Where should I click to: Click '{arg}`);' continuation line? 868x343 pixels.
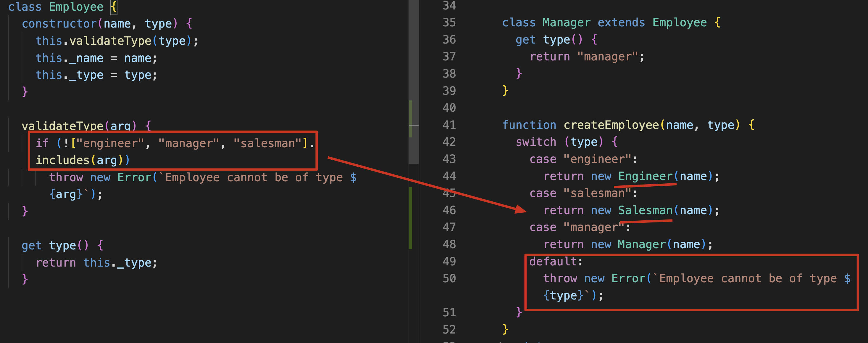click(76, 194)
